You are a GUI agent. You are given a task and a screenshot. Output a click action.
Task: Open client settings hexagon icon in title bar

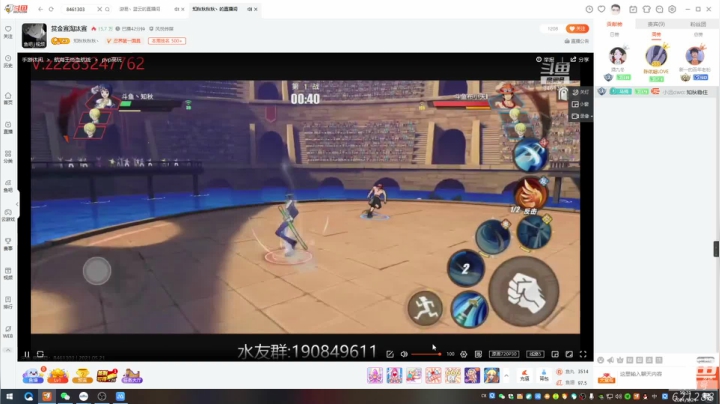(x=672, y=9)
